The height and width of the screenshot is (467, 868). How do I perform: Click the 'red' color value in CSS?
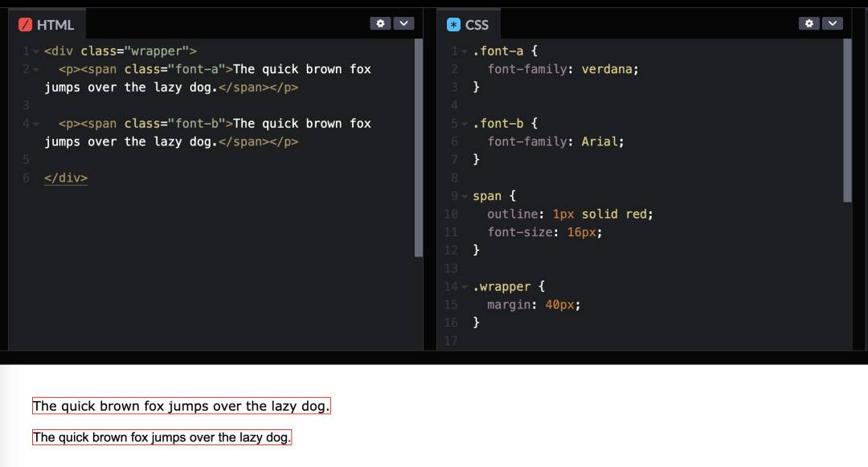pos(636,214)
